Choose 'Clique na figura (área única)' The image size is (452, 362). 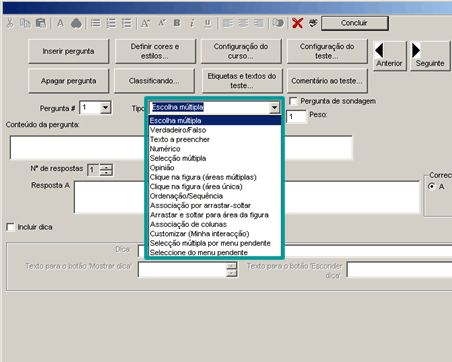[x=215, y=186]
